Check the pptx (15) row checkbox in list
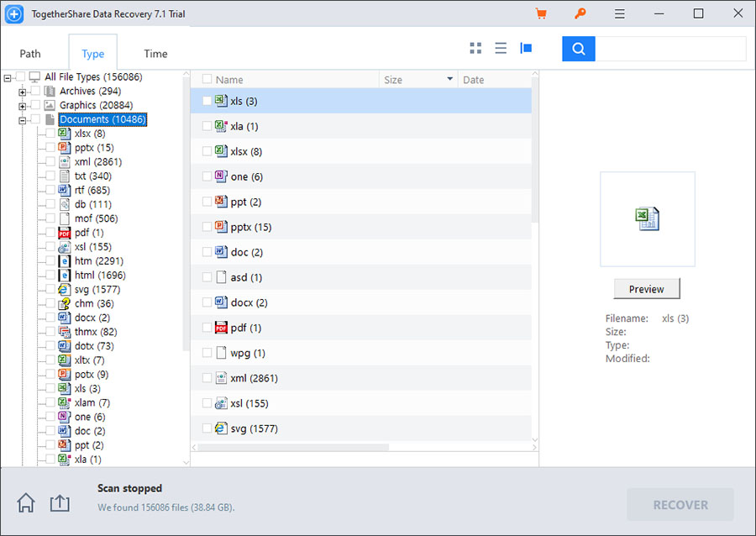 tap(207, 227)
